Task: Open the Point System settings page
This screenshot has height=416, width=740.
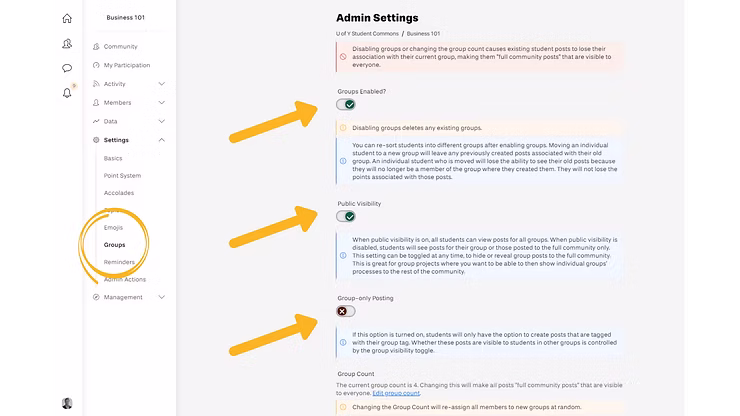Action: [x=122, y=176]
